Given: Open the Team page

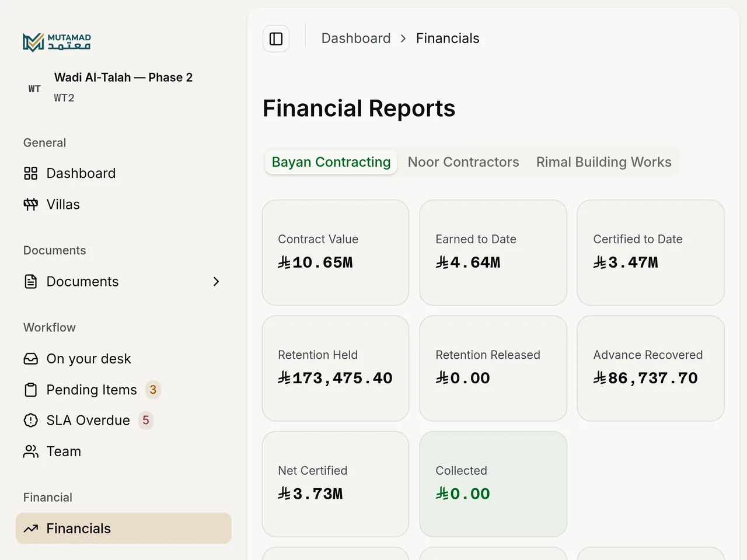Looking at the screenshot, I should (124, 452).
